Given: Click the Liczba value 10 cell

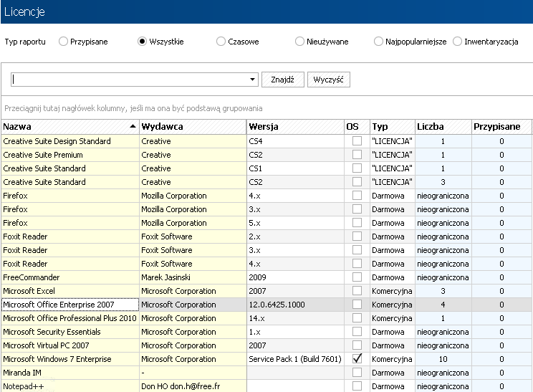Looking at the screenshot, I should [x=443, y=359].
